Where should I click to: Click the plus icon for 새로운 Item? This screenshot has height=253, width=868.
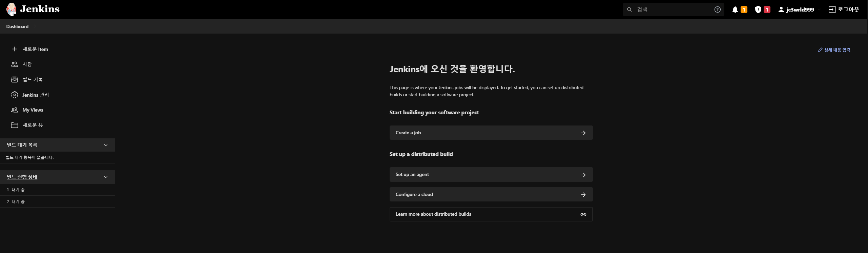point(14,49)
